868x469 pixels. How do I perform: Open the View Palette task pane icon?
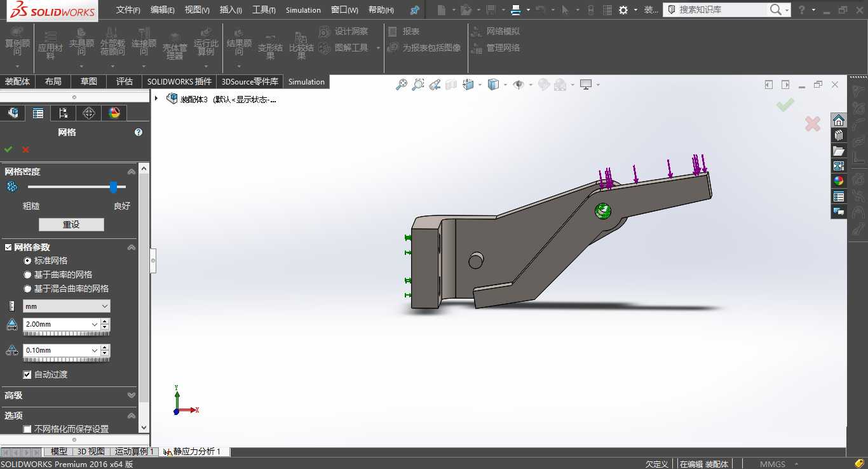[839, 166]
